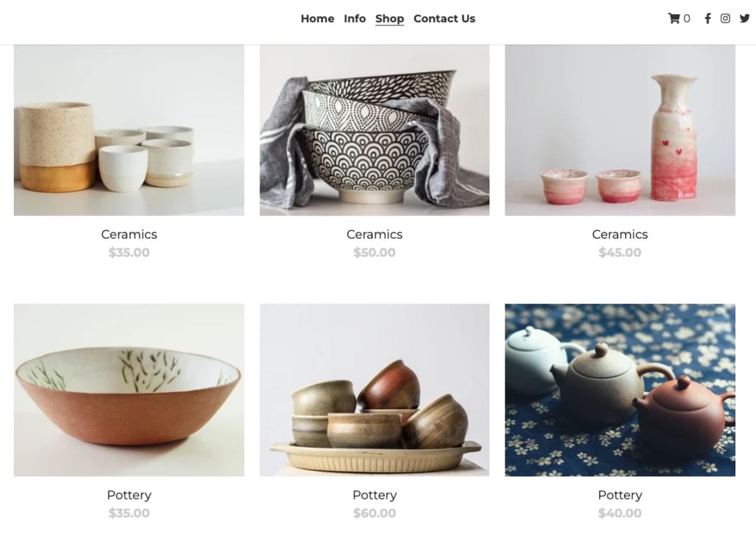Open the teapots on blue cloth image
The width and height of the screenshot is (756, 534).
(x=620, y=390)
